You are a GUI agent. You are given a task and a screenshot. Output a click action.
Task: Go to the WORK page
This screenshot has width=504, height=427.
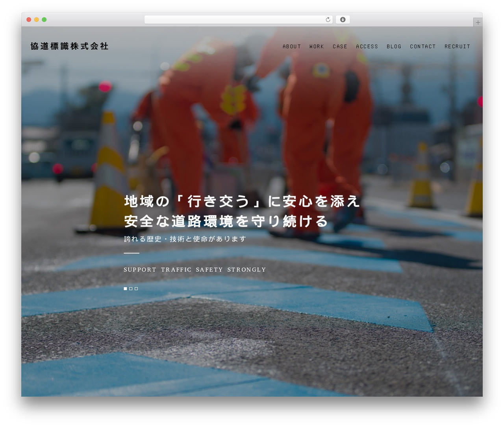point(317,46)
